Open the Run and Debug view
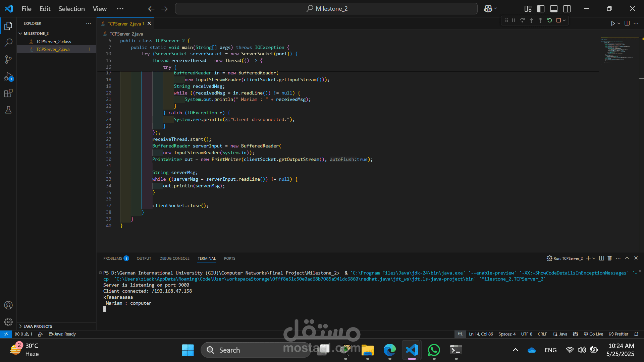644x362 pixels. point(8,76)
